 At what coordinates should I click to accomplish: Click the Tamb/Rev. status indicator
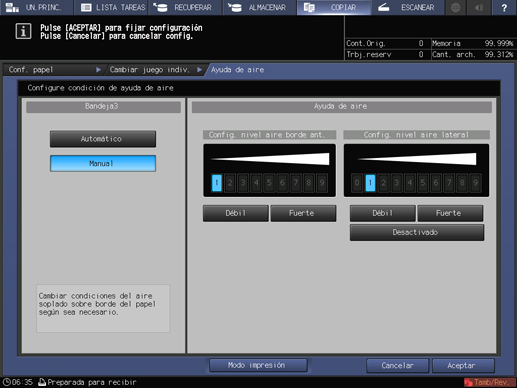[489, 382]
